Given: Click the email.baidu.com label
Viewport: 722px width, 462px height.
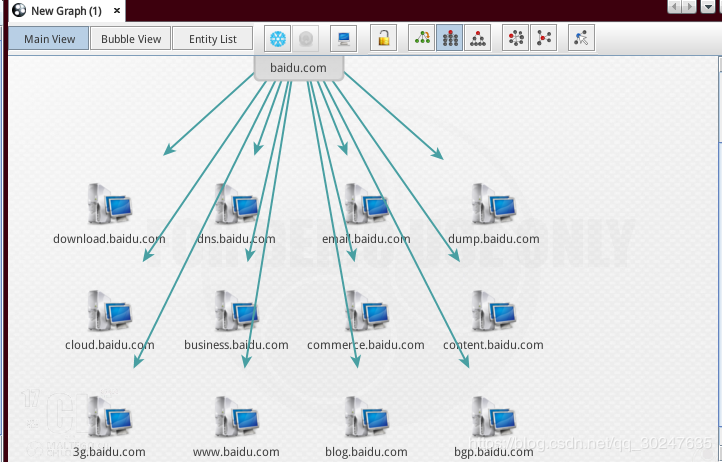Looking at the screenshot, I should 366,239.
